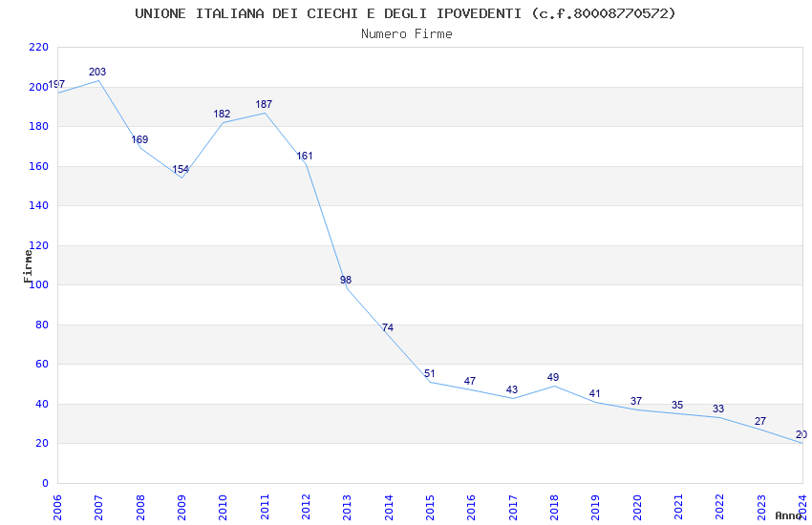Click the x-axis year label 2007
Screen dimensions: 812x525
(x=98, y=508)
